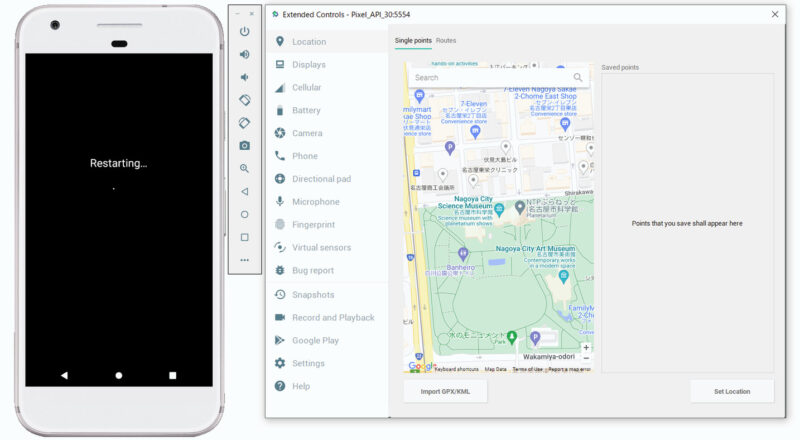This screenshot has width=800, height=440.
Task: Open more options three-dots icon
Action: pyautogui.click(x=244, y=260)
